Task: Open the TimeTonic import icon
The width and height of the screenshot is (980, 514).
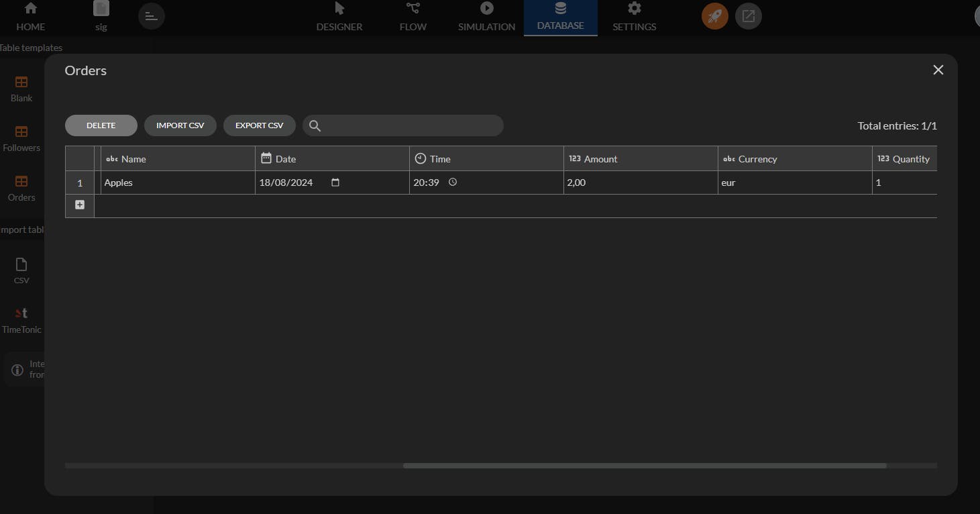Action: click(21, 313)
